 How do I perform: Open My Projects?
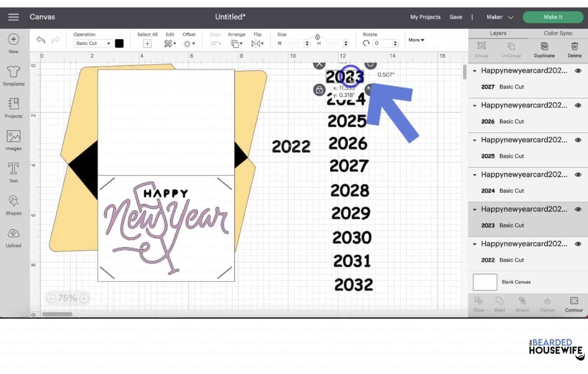(x=425, y=17)
